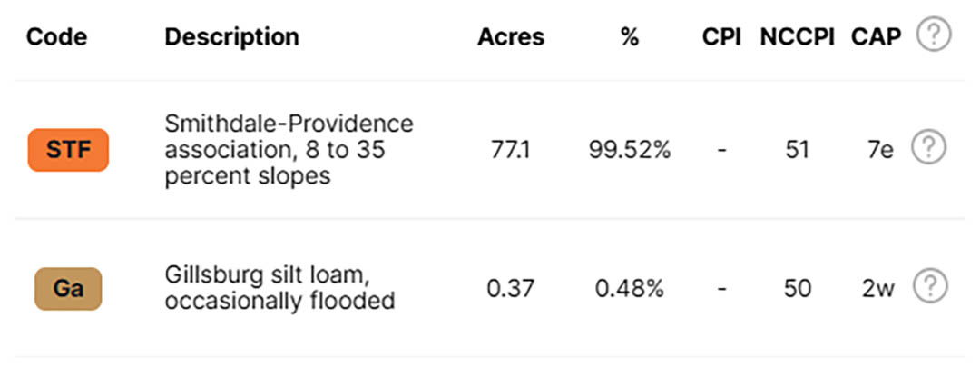The height and width of the screenshot is (368, 980).
Task: Open the Gillsburg silt loam description
Action: 280,288
